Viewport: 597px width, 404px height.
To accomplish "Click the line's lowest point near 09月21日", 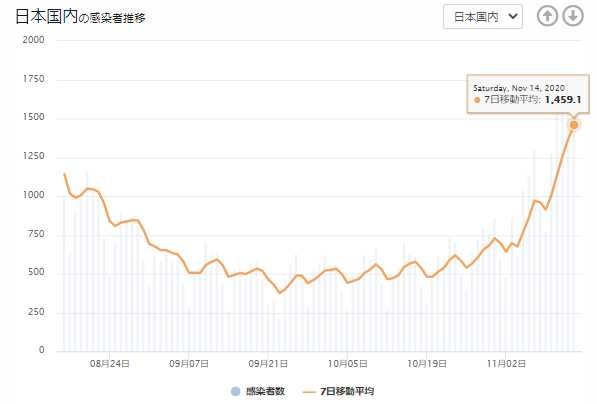I will pos(280,293).
